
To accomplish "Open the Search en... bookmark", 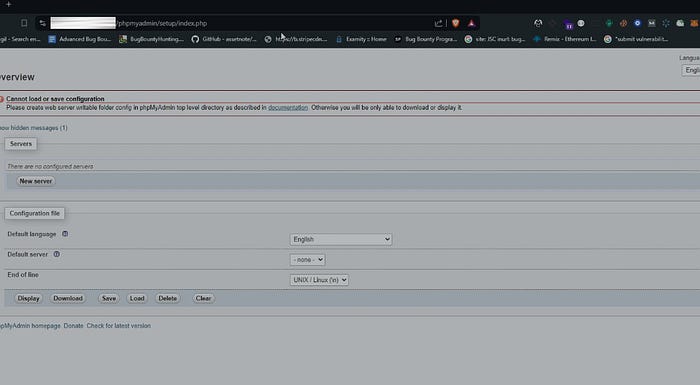I will click(20, 39).
